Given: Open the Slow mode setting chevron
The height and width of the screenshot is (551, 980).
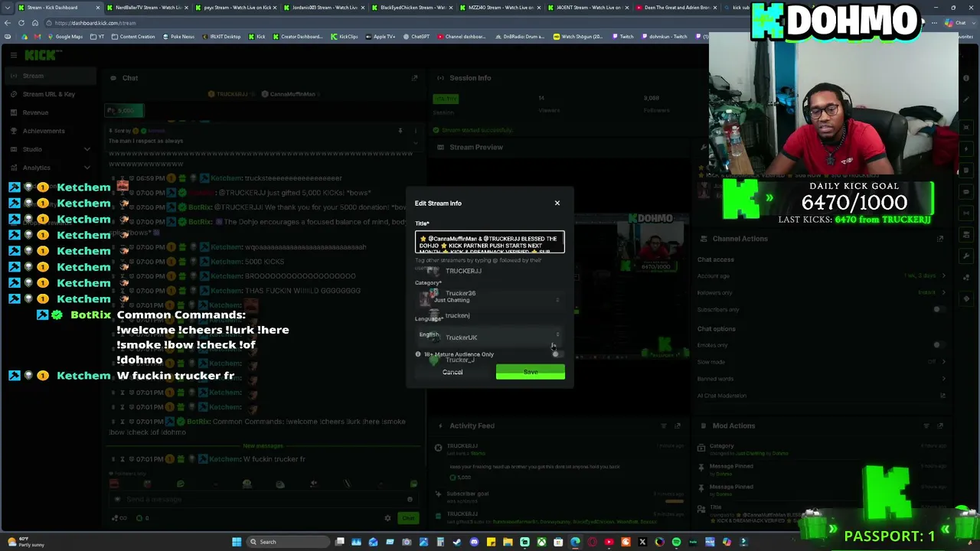Looking at the screenshot, I should [x=943, y=362].
